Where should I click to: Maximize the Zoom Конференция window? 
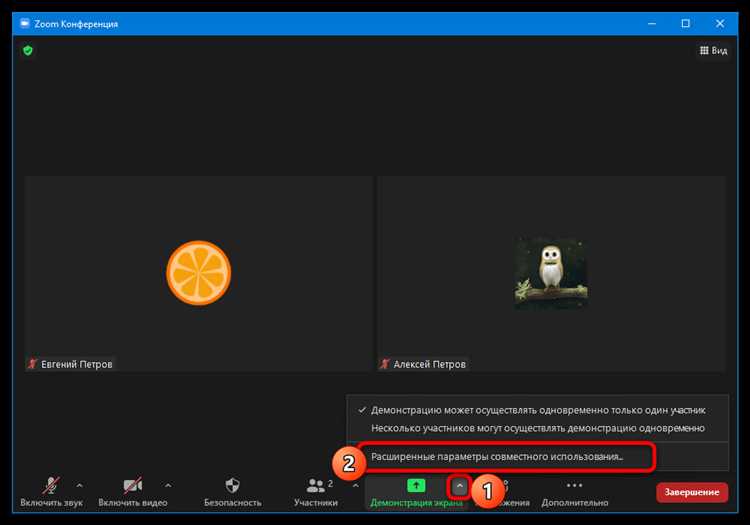(x=685, y=22)
